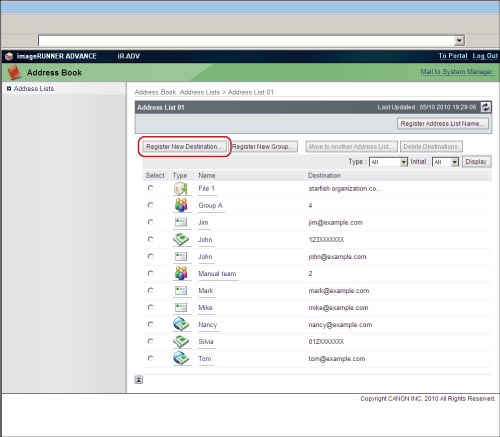
Task: Open Address Lists in the left sidebar
Action: (x=34, y=89)
